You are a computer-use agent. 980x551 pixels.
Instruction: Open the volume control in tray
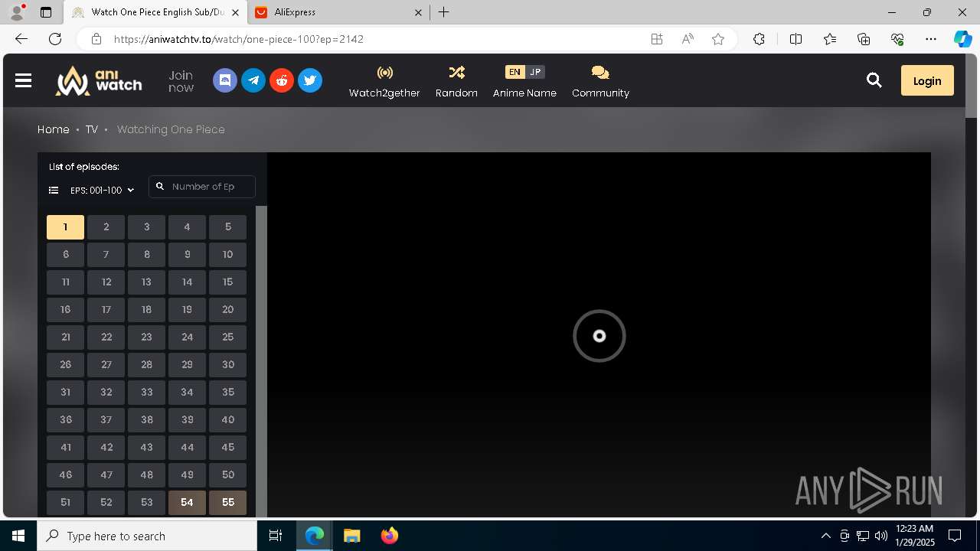tap(880, 536)
